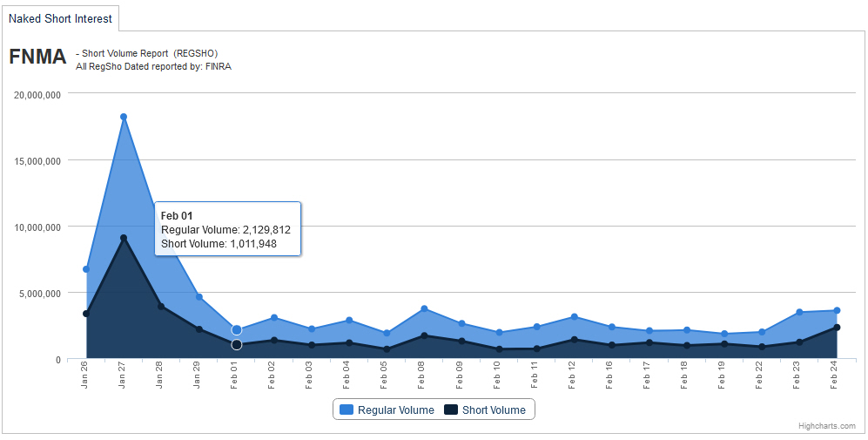Click the Feb 24 Regular Volume point
868x440 pixels.
pos(837,310)
